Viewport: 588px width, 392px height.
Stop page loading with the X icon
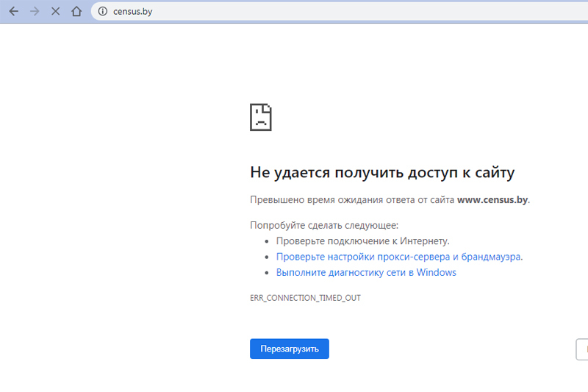55,12
